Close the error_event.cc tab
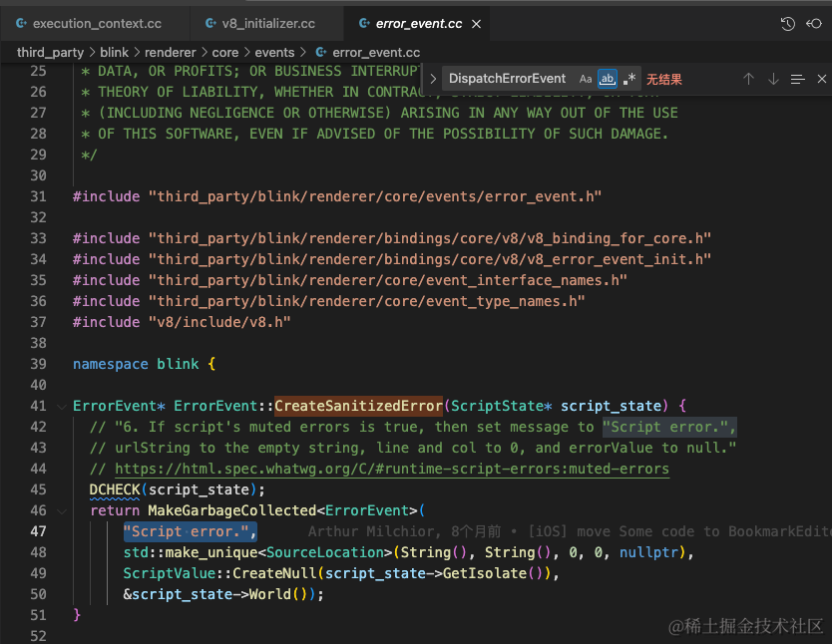 coord(477,24)
